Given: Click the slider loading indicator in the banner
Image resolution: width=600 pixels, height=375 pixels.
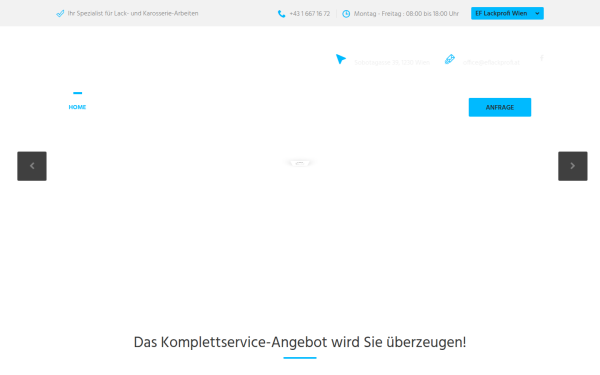Looking at the screenshot, I should point(300,163).
